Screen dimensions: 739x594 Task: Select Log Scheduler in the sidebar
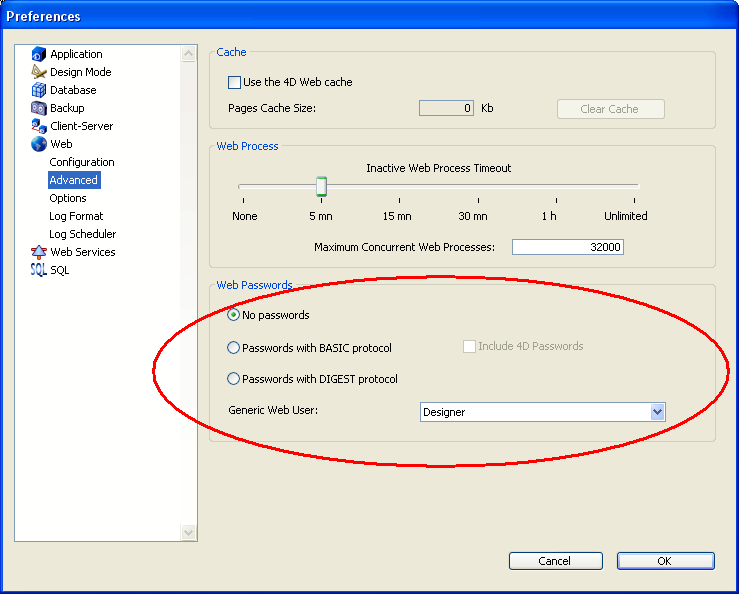(x=83, y=234)
